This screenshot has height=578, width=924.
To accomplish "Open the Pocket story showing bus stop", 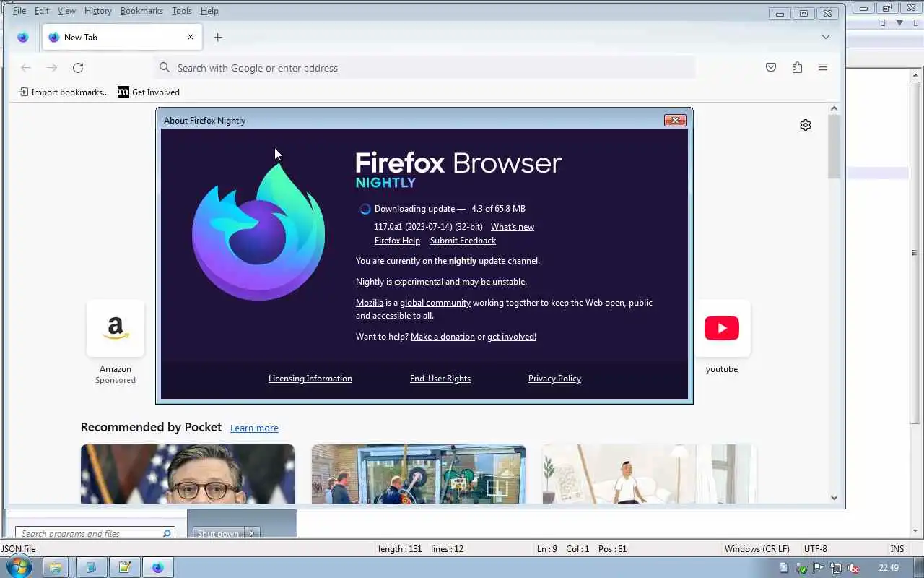I will 419,474.
